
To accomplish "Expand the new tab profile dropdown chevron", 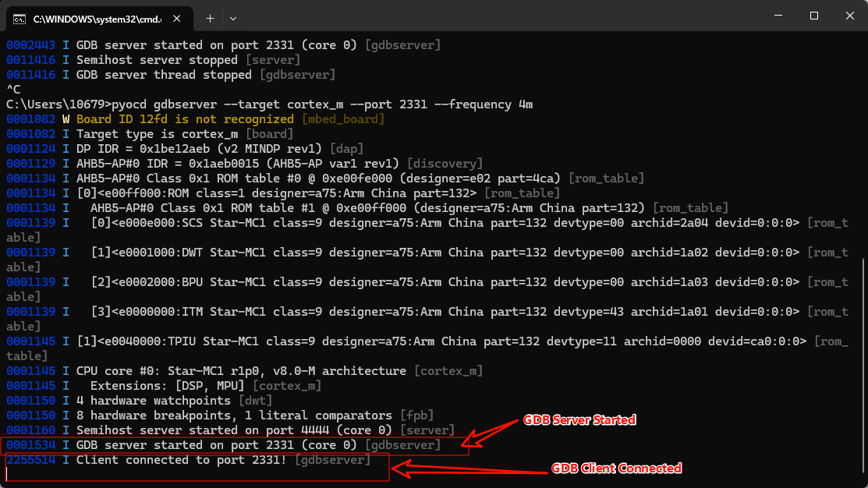I will 233,17.
